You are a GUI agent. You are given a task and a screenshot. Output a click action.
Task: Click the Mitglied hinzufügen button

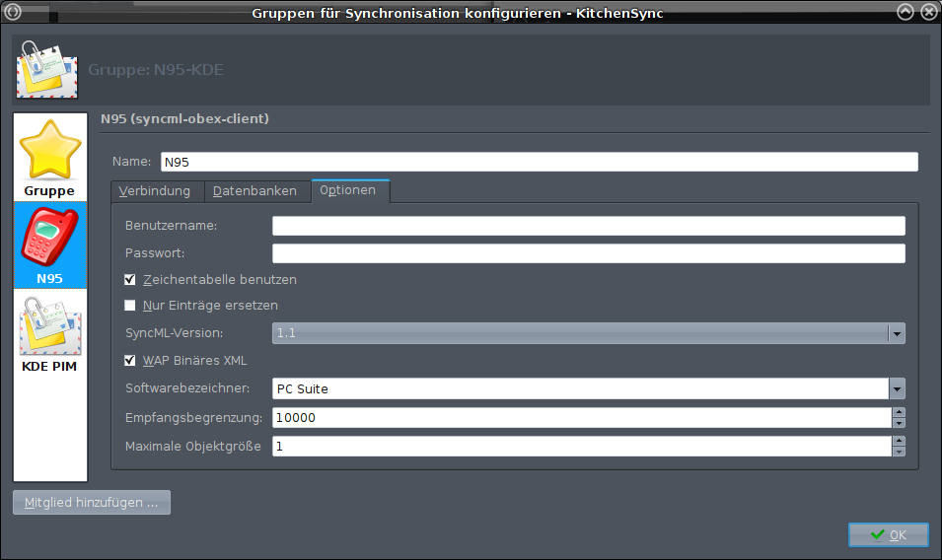pyautogui.click(x=92, y=503)
